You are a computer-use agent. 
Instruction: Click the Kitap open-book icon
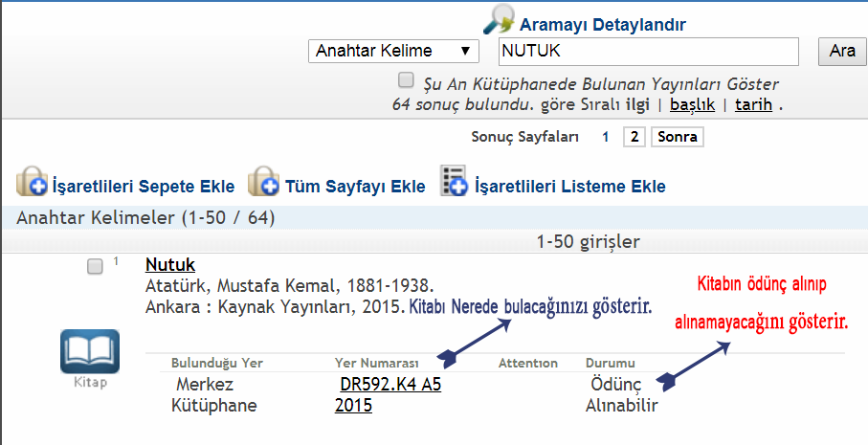[x=90, y=351]
